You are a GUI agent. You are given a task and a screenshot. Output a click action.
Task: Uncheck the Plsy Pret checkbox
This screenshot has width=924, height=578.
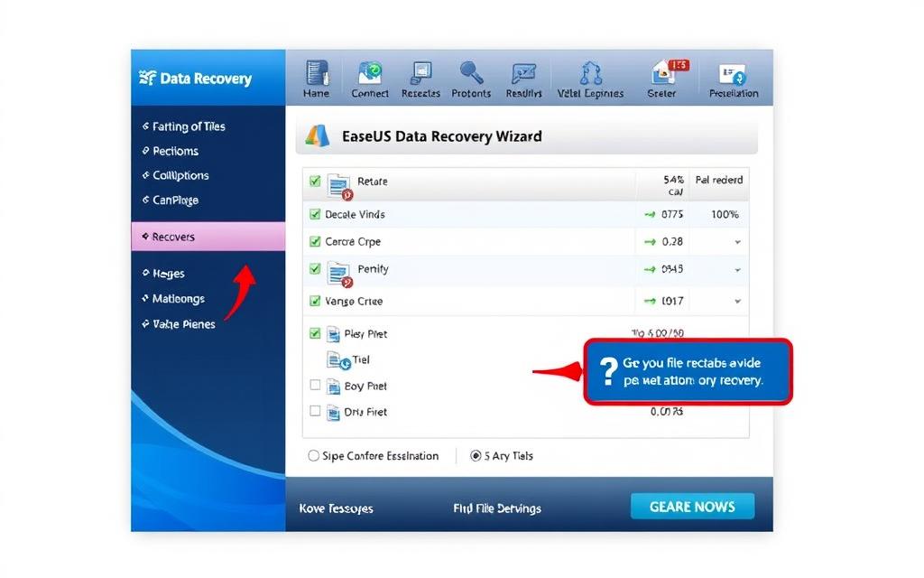click(x=315, y=334)
